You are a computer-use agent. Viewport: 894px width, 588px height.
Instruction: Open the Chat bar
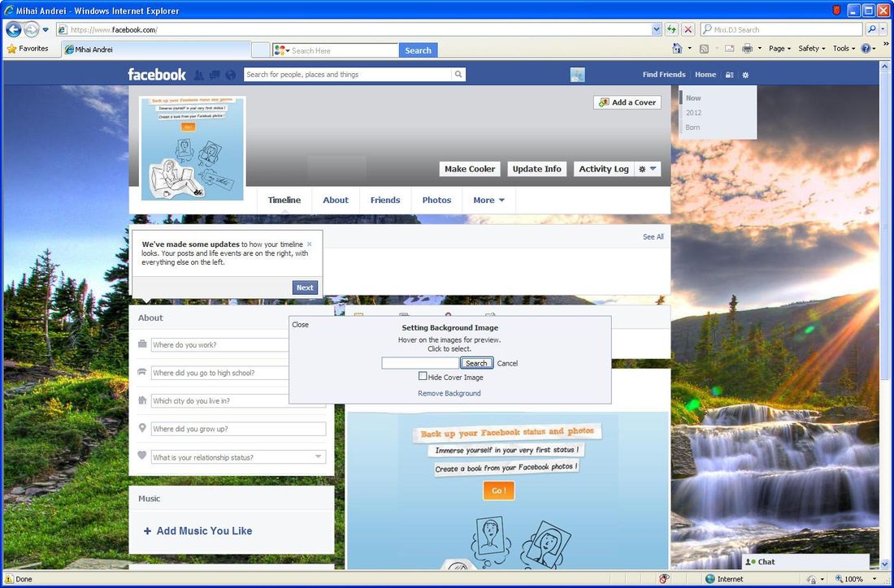[x=805, y=562]
